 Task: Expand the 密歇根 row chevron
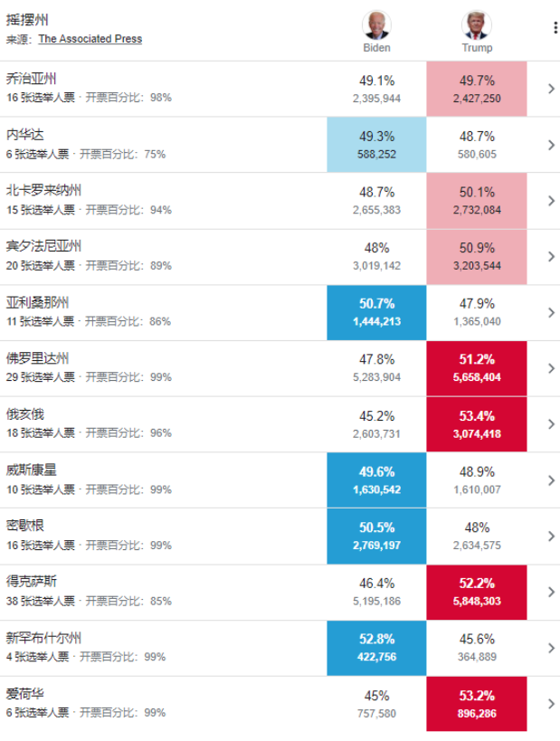click(x=551, y=536)
